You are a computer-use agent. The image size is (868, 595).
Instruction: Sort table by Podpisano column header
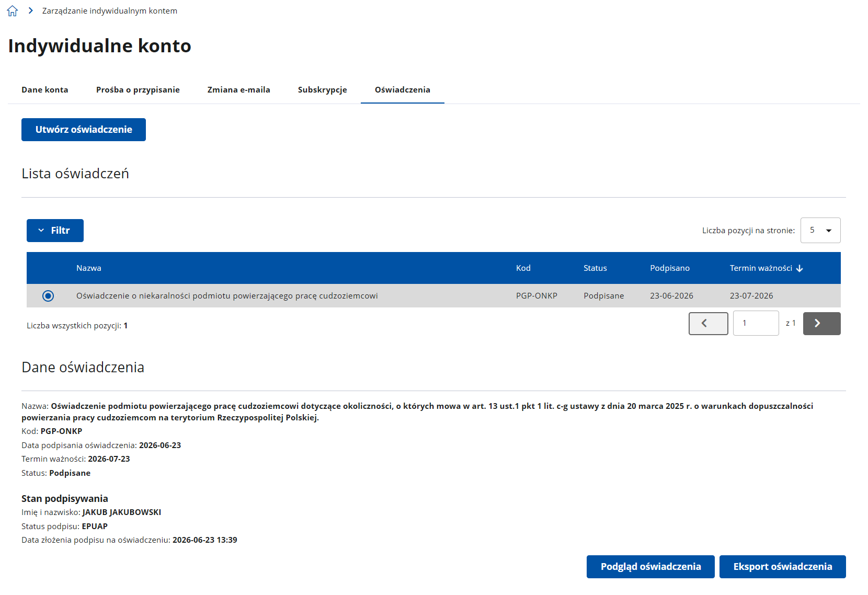pos(670,268)
